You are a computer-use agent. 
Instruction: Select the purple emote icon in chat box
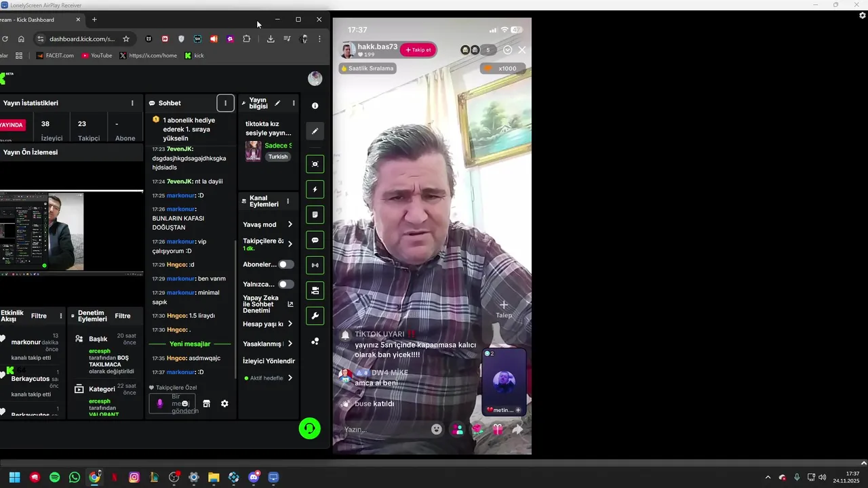pos(160,403)
